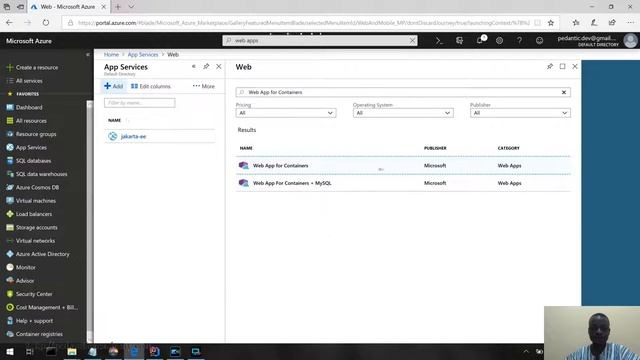This screenshot has height=360, width=640.
Task: Add a new App Service
Action: point(113,86)
